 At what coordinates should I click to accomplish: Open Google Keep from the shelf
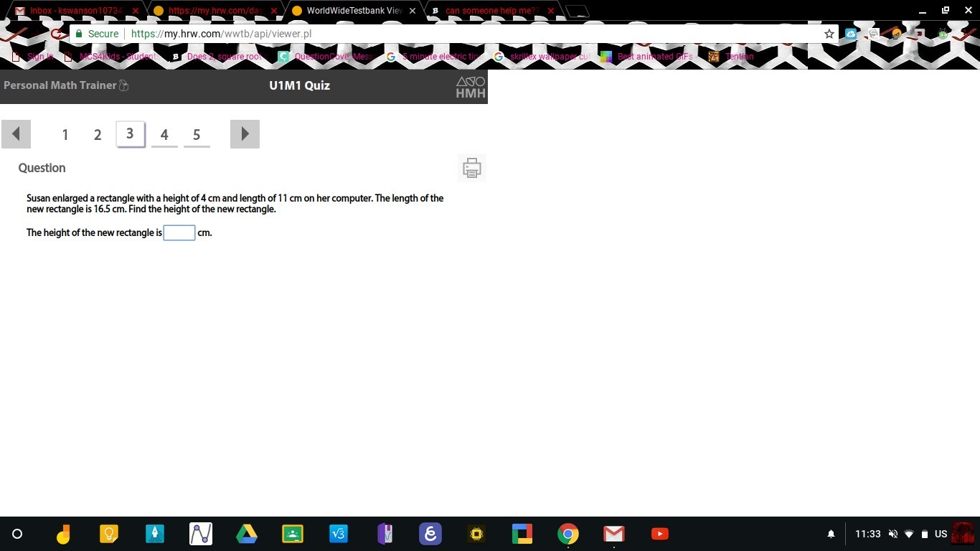click(x=109, y=534)
